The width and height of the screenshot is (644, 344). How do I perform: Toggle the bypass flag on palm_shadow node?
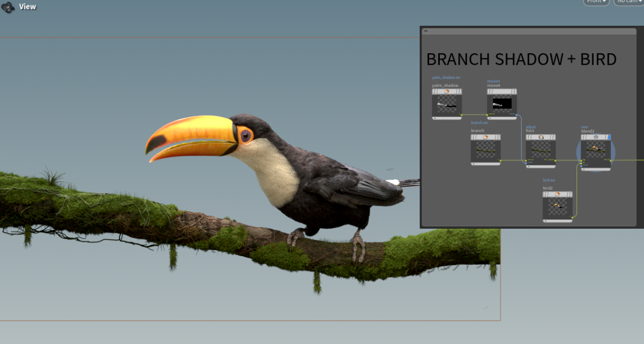[x=434, y=92]
